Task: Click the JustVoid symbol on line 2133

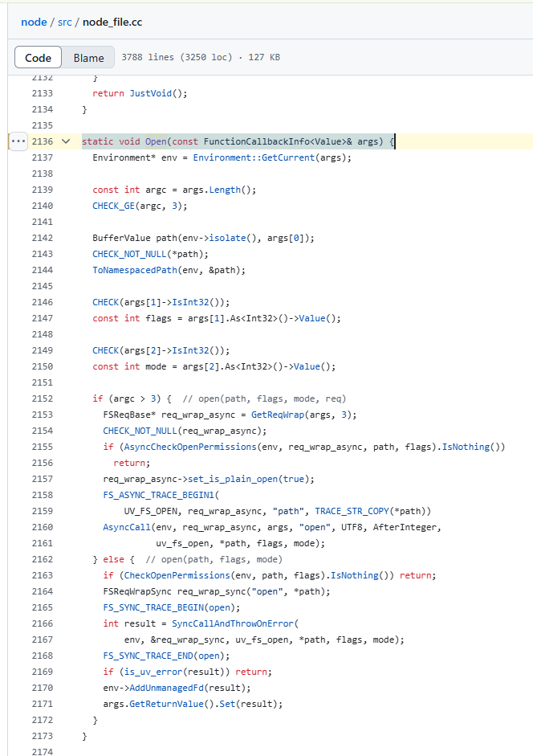Action: (x=150, y=93)
